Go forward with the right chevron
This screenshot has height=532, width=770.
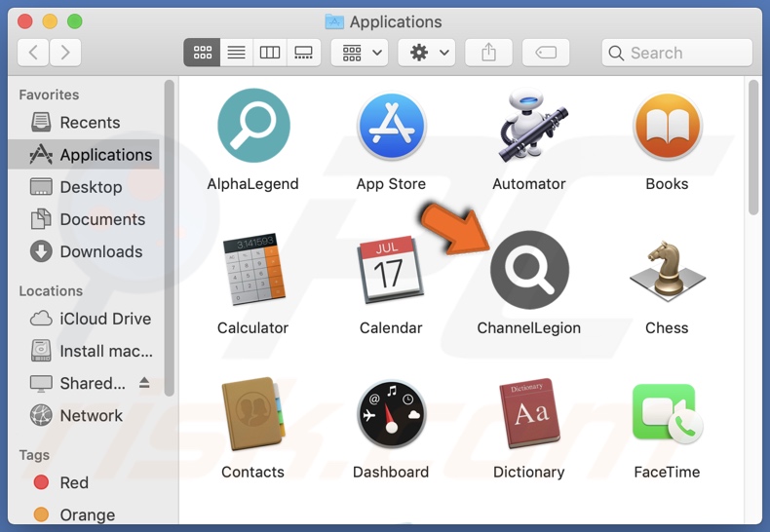(x=65, y=53)
